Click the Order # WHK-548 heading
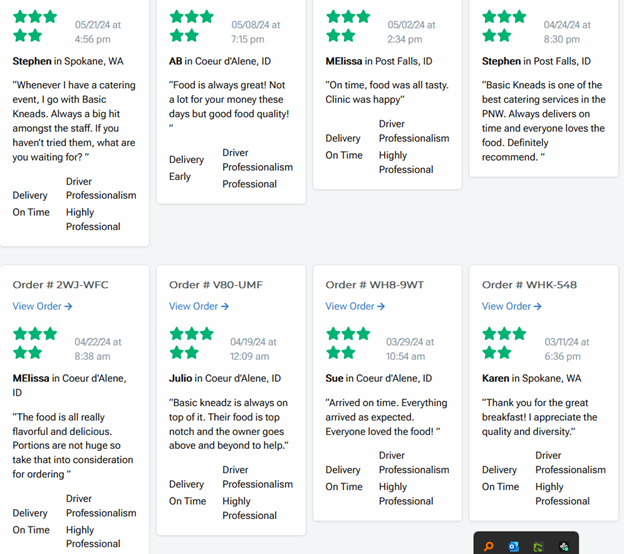This screenshot has width=624, height=554. (x=529, y=285)
